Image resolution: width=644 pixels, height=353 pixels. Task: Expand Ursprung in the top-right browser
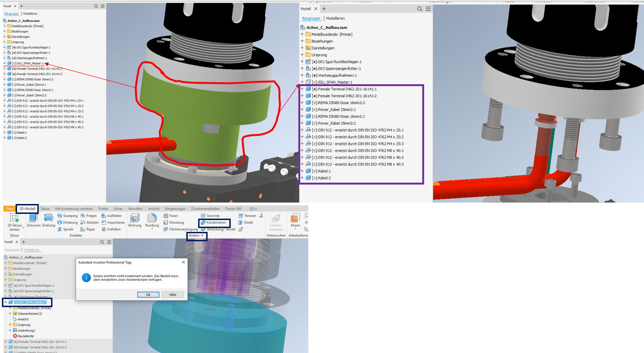[x=302, y=55]
